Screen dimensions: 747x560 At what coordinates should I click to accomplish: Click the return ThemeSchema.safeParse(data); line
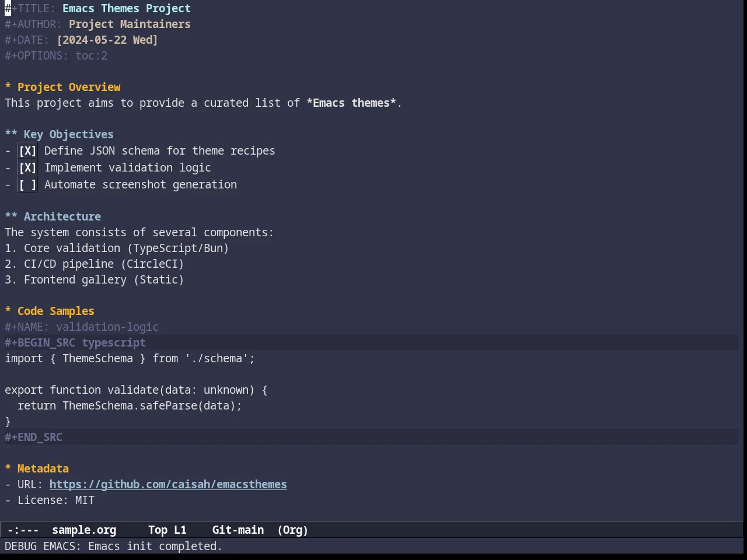130,405
